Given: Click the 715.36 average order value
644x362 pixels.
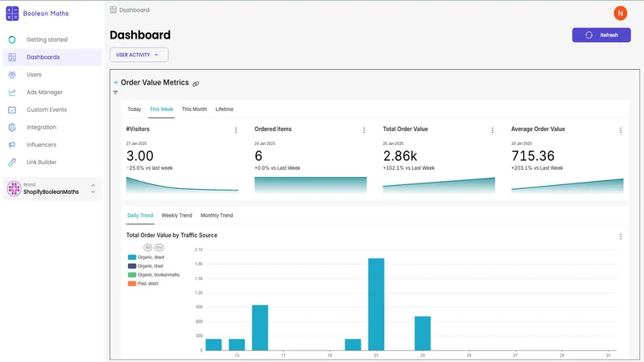Looking at the screenshot, I should click(533, 156).
